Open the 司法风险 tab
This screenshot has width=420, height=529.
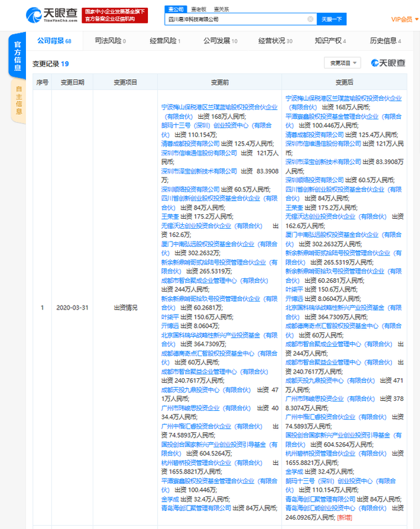(x=110, y=41)
